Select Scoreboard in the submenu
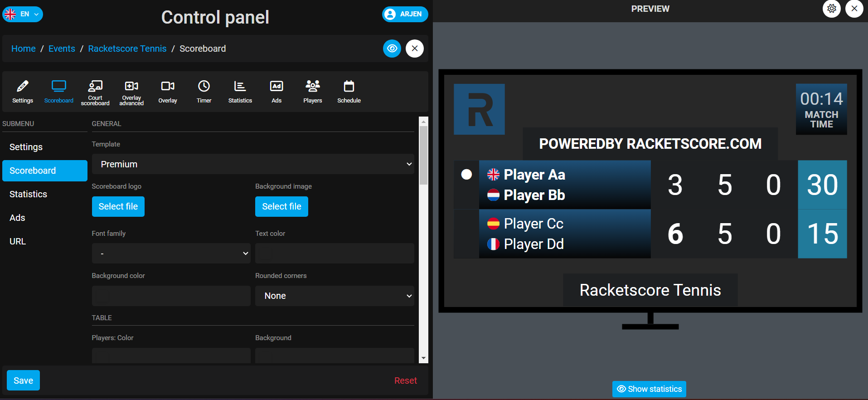This screenshot has width=868, height=400. 44,171
